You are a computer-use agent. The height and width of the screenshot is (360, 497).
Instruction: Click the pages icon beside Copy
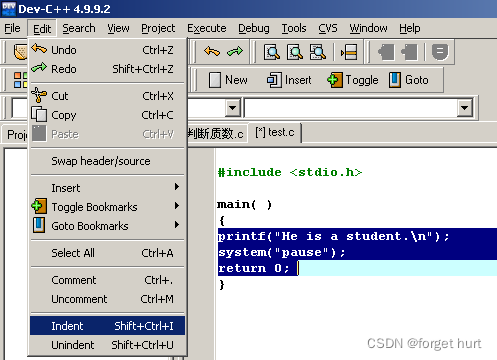click(39, 114)
